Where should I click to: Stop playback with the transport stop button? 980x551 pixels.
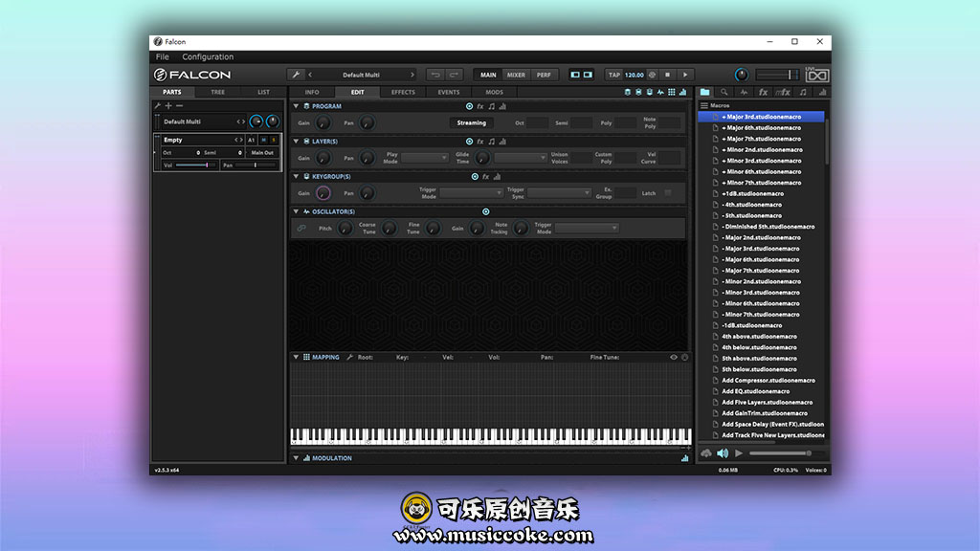pyautogui.click(x=667, y=75)
